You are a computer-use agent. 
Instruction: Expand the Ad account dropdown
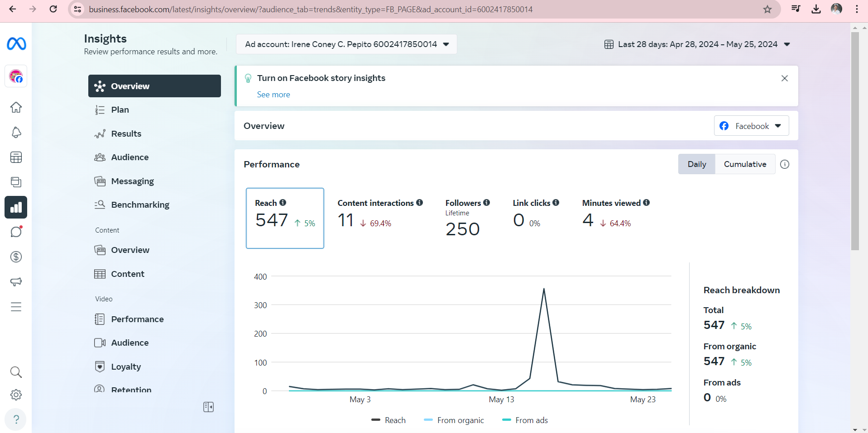[x=346, y=44]
